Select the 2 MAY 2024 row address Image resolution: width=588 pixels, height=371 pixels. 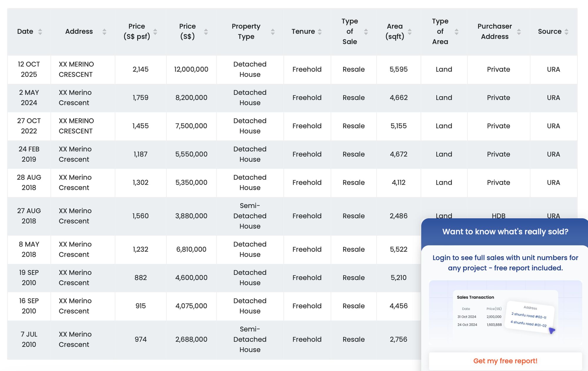tap(75, 98)
